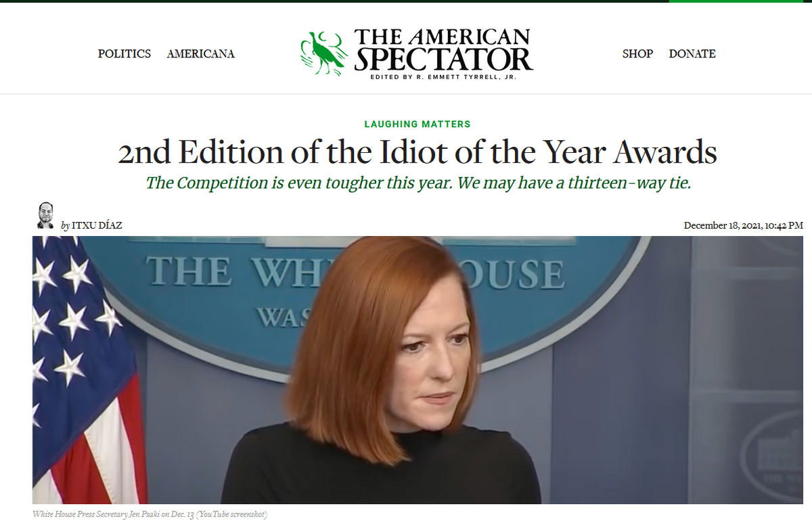Click the December 18, 2021 publication timestamp
Screen dimensions: 812x525
pyautogui.click(x=744, y=225)
